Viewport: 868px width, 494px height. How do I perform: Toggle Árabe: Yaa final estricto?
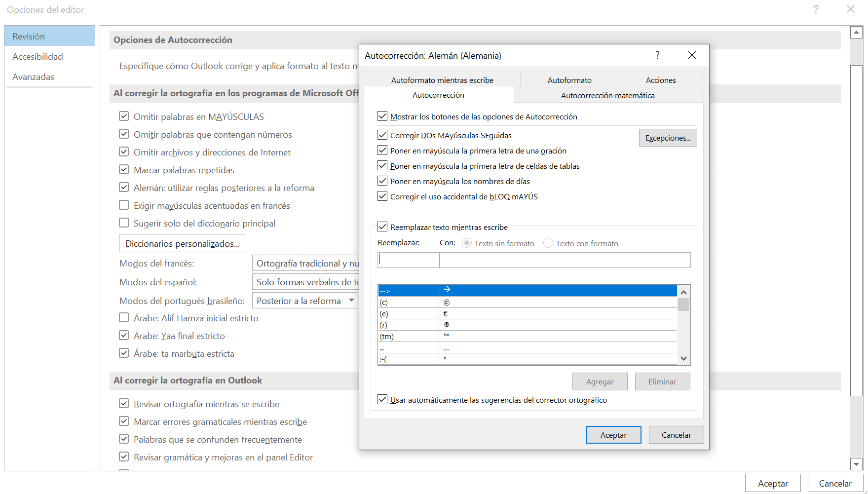[124, 336]
